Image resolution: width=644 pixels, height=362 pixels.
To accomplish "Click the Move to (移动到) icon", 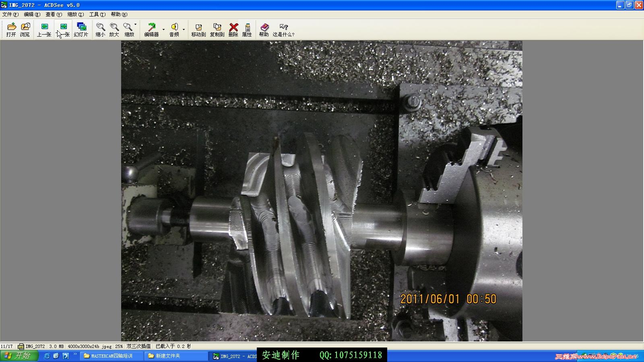I will 198,29.
